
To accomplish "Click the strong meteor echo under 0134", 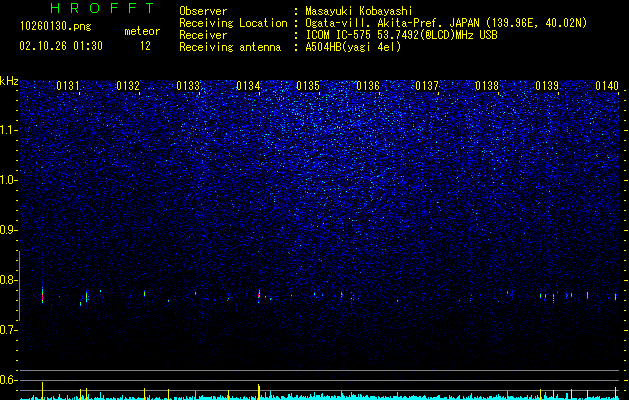I will click(259, 295).
